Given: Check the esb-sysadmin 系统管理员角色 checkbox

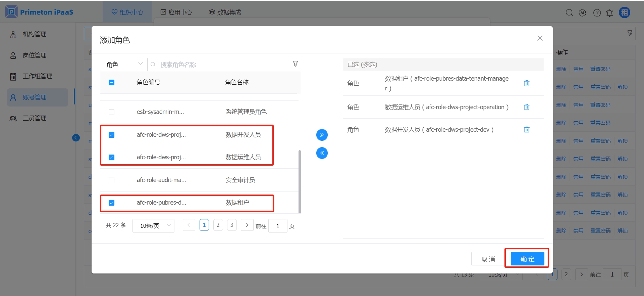Looking at the screenshot, I should coord(112,112).
